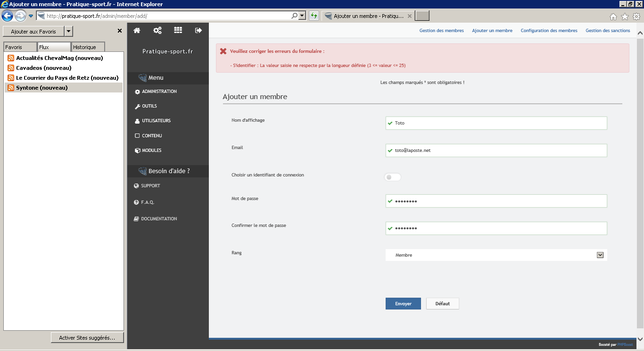Open the browser favorites star icon

625,17
